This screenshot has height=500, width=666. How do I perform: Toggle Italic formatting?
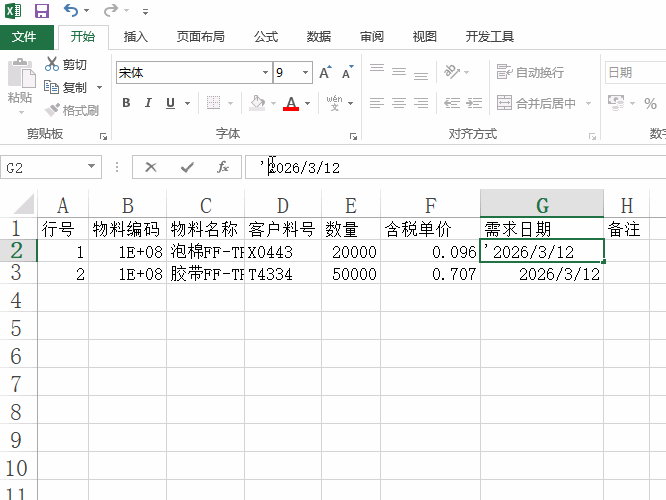tap(149, 103)
